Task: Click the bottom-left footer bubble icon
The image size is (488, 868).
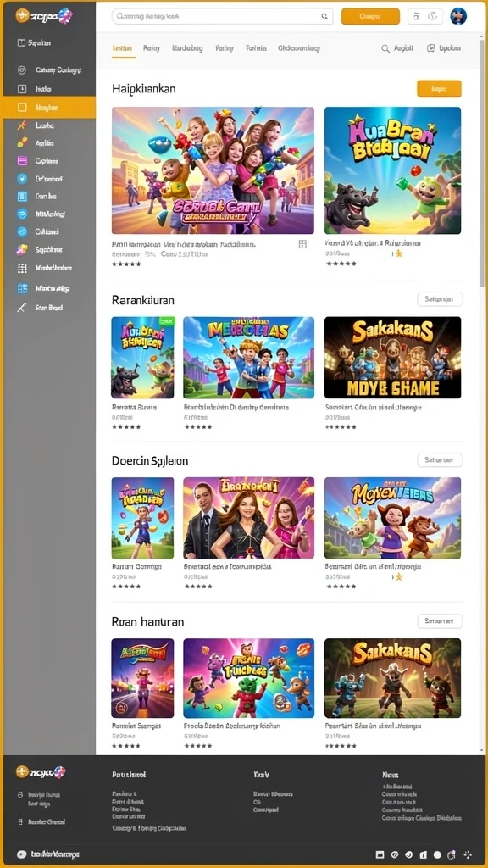Action: (x=21, y=854)
